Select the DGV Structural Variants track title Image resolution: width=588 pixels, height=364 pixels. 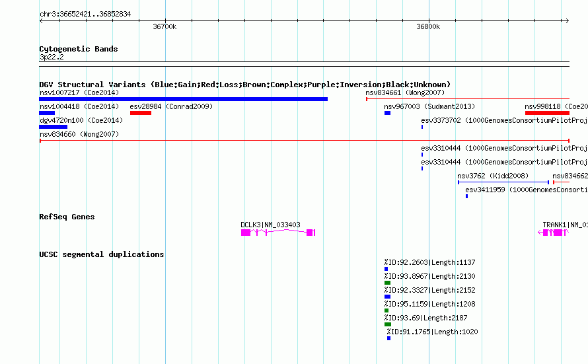(245, 85)
